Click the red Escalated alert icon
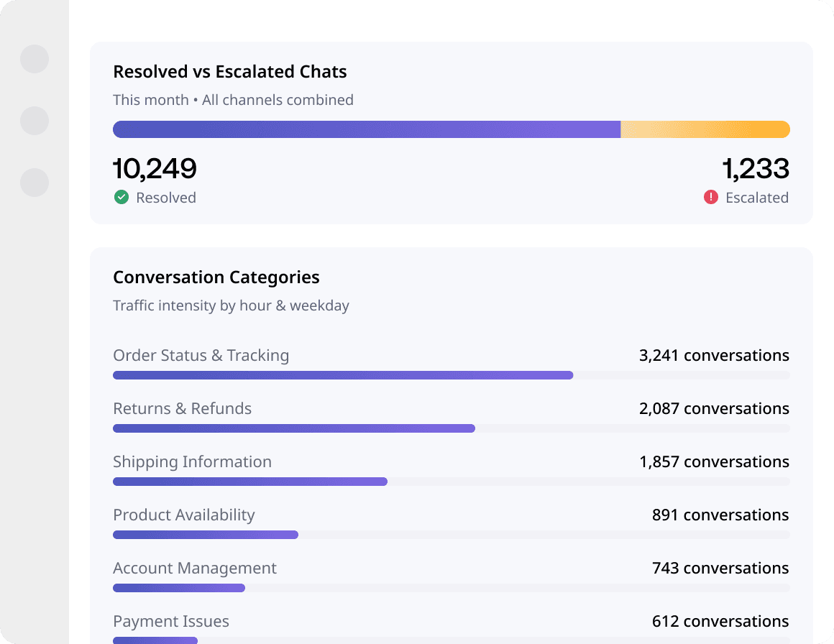 [710, 197]
